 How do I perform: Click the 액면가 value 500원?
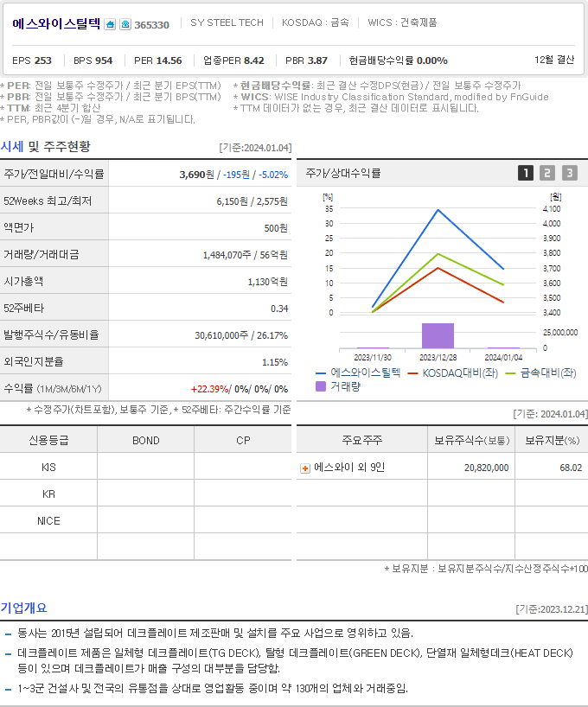276,228
